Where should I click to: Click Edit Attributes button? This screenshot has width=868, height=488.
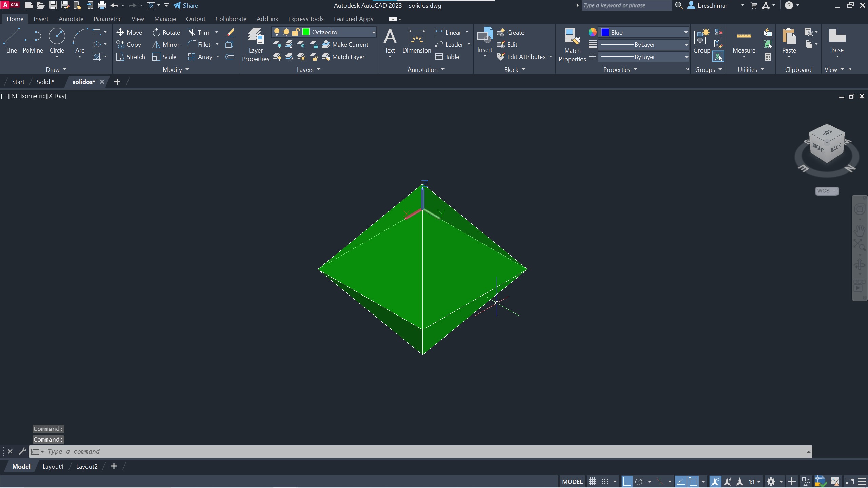pos(521,57)
